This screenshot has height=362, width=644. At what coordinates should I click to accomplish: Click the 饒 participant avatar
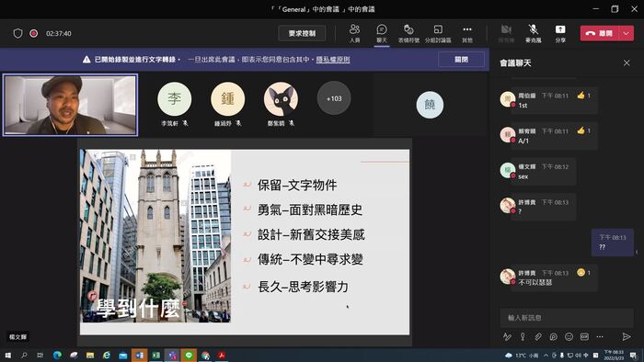coord(430,105)
